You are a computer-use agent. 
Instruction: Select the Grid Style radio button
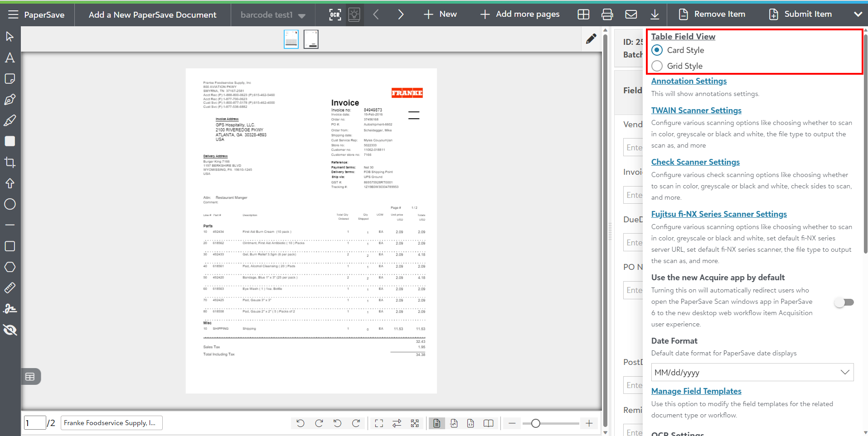[657, 66]
